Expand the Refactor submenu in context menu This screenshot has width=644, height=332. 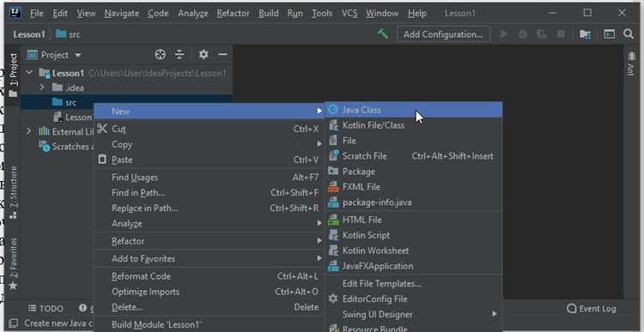click(209, 241)
